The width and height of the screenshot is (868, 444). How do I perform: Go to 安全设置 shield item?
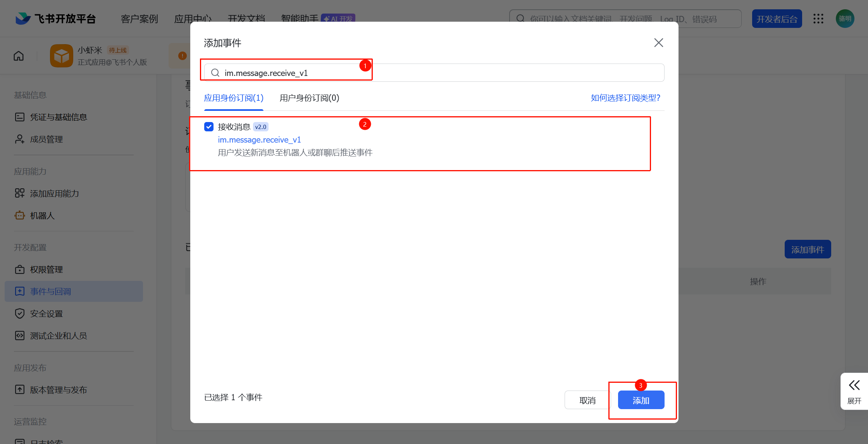46,313
